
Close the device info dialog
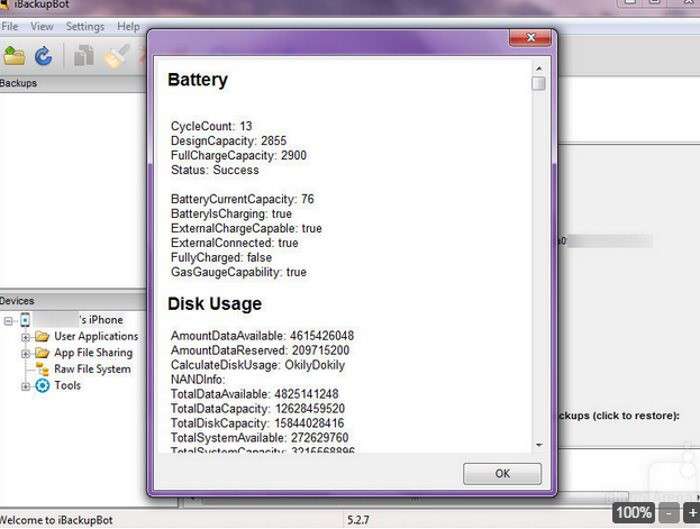526,39
